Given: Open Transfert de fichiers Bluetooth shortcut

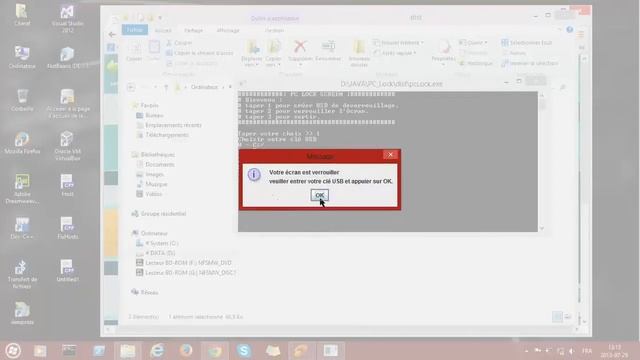Looking at the screenshot, I should 22,274.
